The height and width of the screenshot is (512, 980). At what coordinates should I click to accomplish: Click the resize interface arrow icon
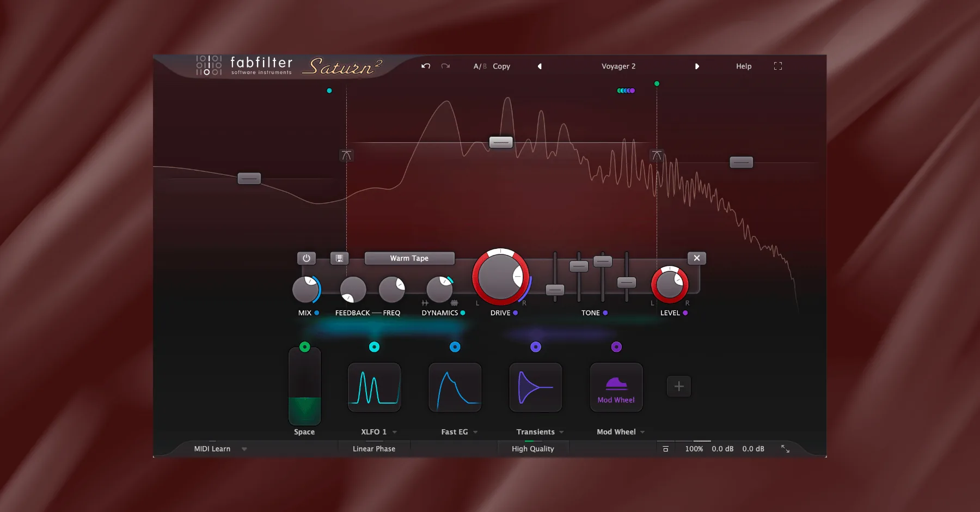click(x=785, y=449)
